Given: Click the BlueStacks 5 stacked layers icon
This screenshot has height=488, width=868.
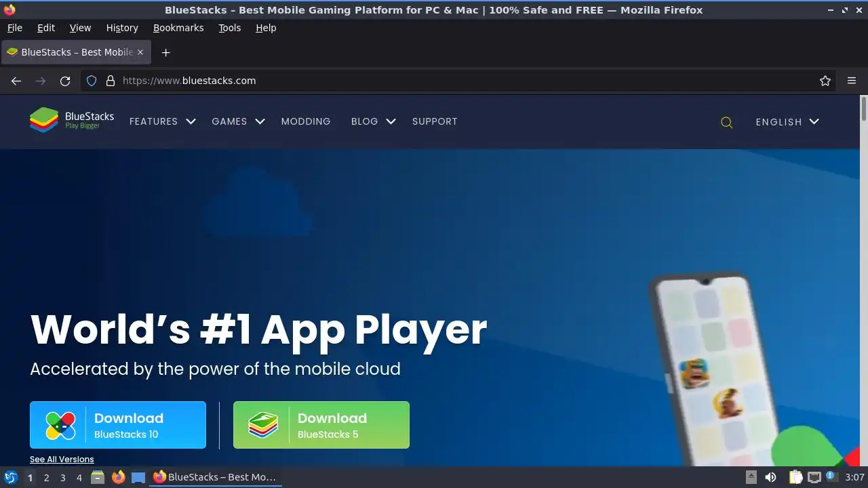Looking at the screenshot, I should pos(263,426).
